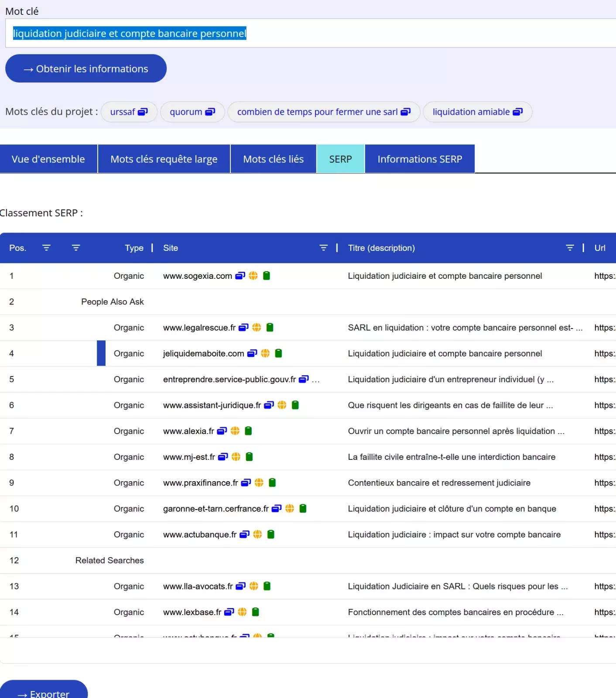Open Informations SERP tab
This screenshot has height=698, width=616.
pos(420,159)
